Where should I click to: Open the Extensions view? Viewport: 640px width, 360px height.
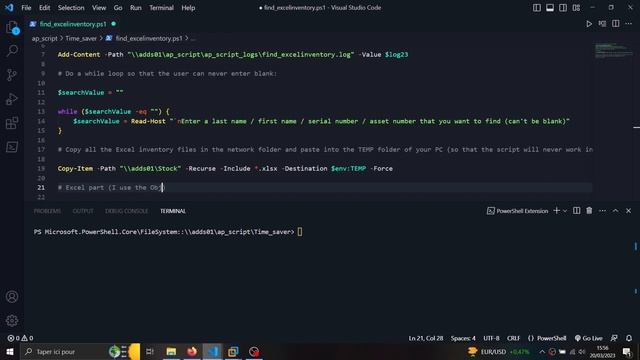(12, 123)
